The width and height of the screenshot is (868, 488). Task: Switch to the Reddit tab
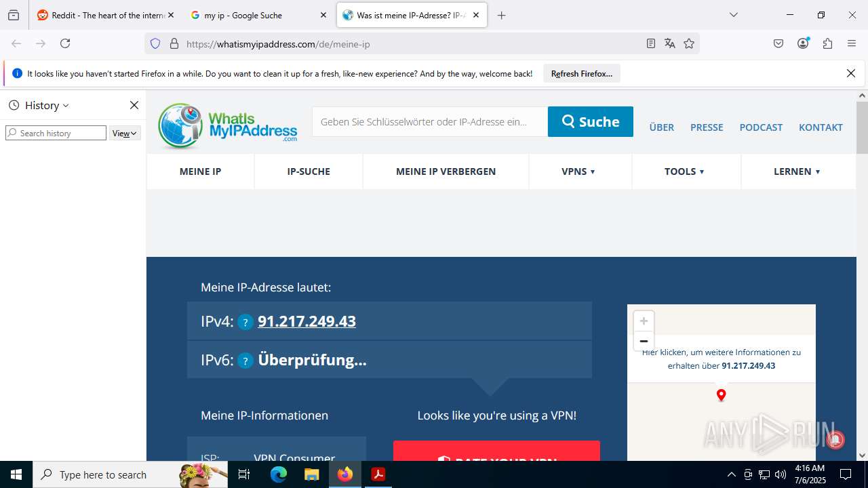click(100, 15)
